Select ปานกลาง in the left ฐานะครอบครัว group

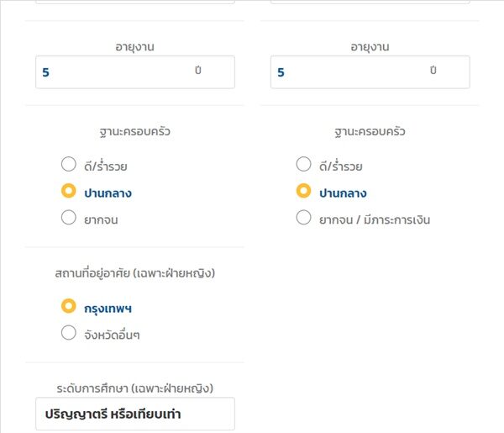tap(69, 192)
